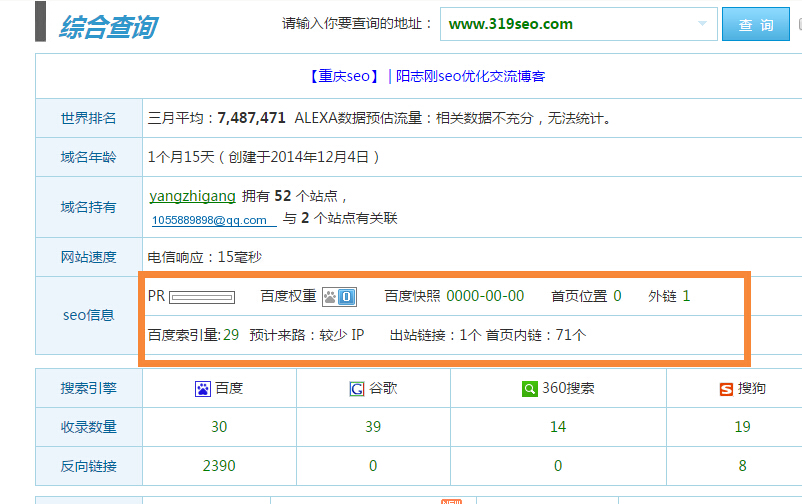Click 搜狗 反向链接 value 8

(x=742, y=466)
